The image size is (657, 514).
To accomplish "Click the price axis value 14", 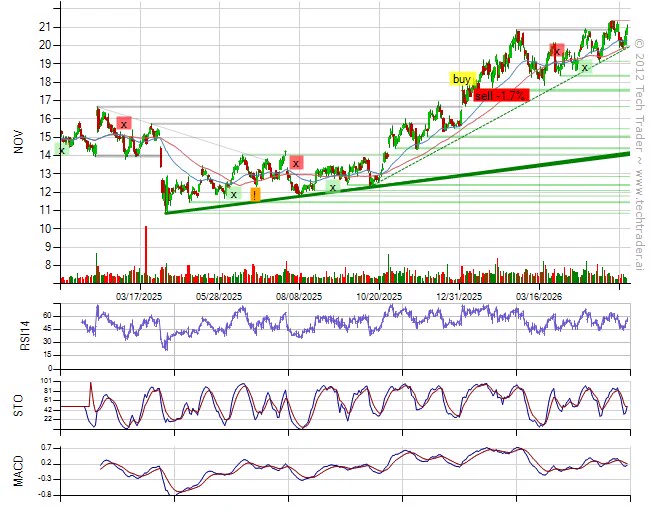I will point(45,155).
